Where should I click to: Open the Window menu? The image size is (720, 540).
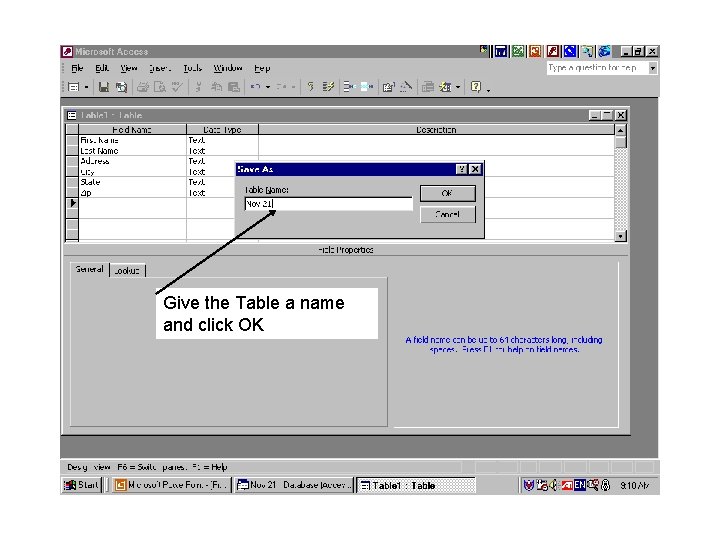point(228,68)
